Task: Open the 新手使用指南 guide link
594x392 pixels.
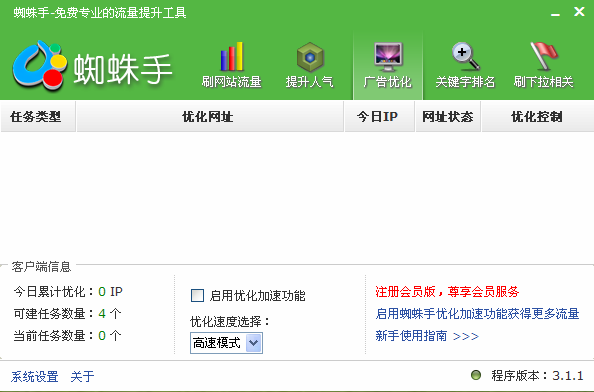Action: [x=427, y=336]
